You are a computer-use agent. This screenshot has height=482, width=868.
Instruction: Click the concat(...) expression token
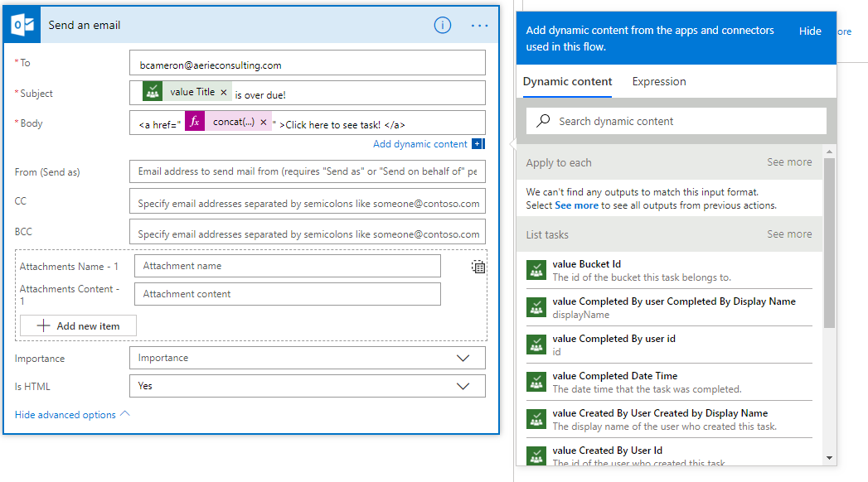click(x=228, y=122)
